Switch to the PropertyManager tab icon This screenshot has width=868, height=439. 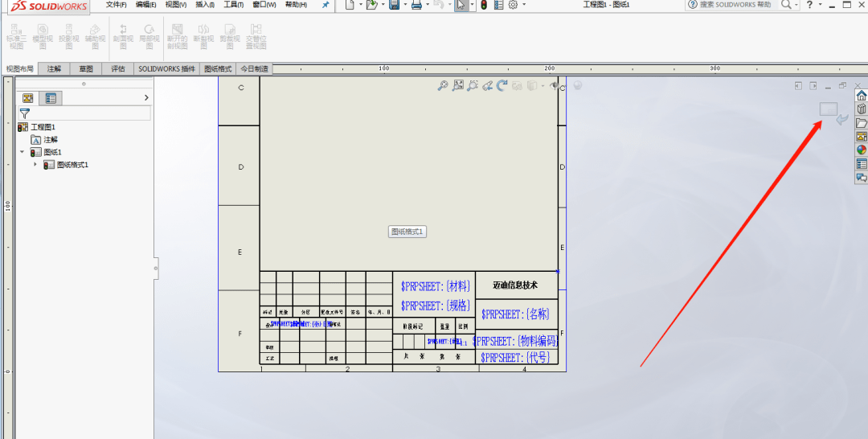pos(51,98)
